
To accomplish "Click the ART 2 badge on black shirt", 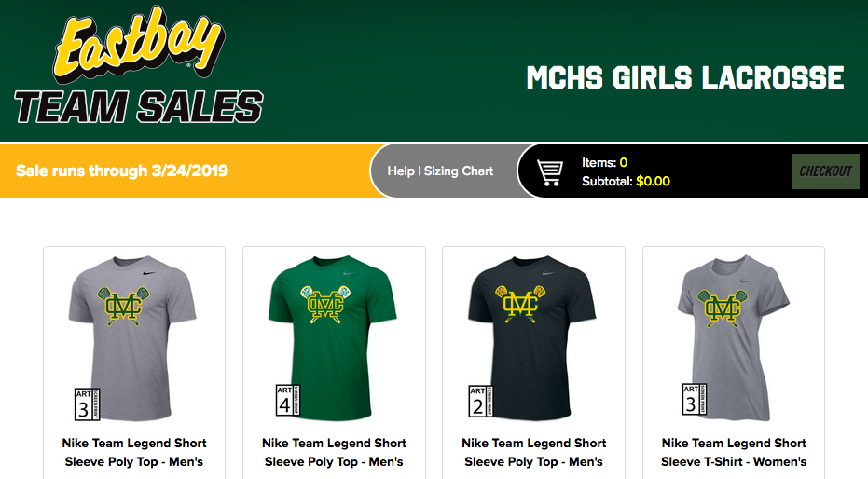I will click(480, 401).
